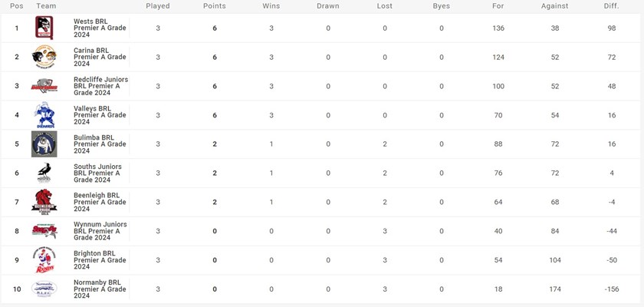Image resolution: width=644 pixels, height=307 pixels.
Task: Click the Against column header
Action: tap(554, 6)
